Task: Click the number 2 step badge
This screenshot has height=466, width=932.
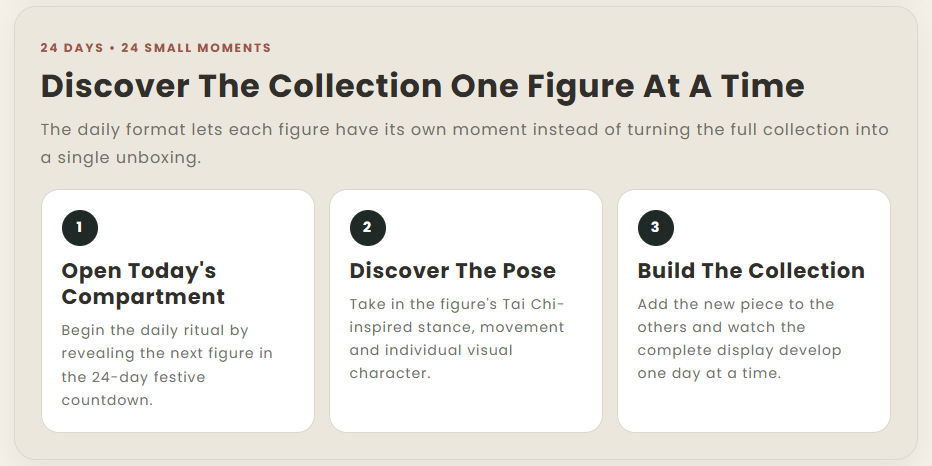Action: click(368, 228)
